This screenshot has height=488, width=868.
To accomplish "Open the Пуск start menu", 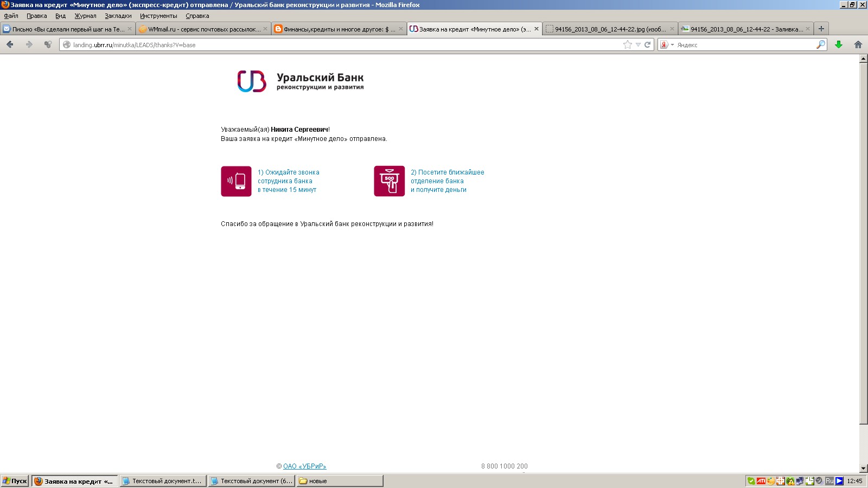I will [15, 481].
